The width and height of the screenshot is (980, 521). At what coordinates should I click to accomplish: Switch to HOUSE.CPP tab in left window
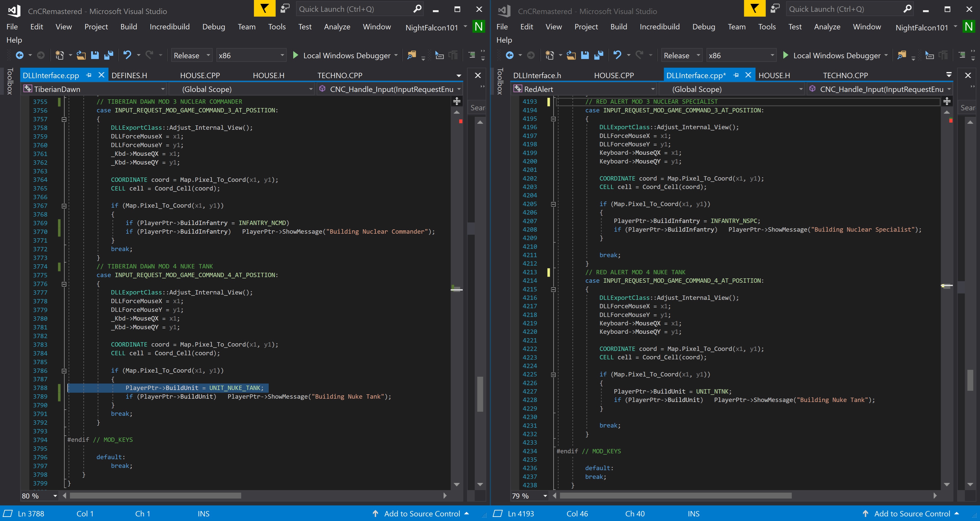[200, 75]
